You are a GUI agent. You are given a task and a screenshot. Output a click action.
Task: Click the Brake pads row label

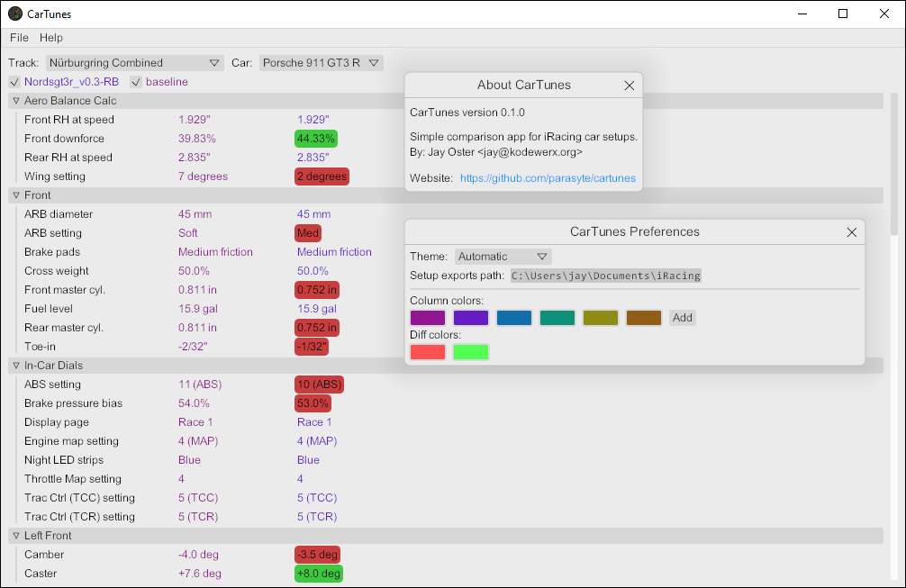point(52,252)
